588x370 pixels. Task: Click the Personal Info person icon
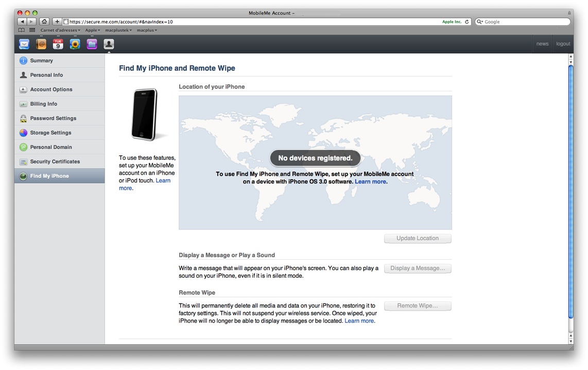23,75
